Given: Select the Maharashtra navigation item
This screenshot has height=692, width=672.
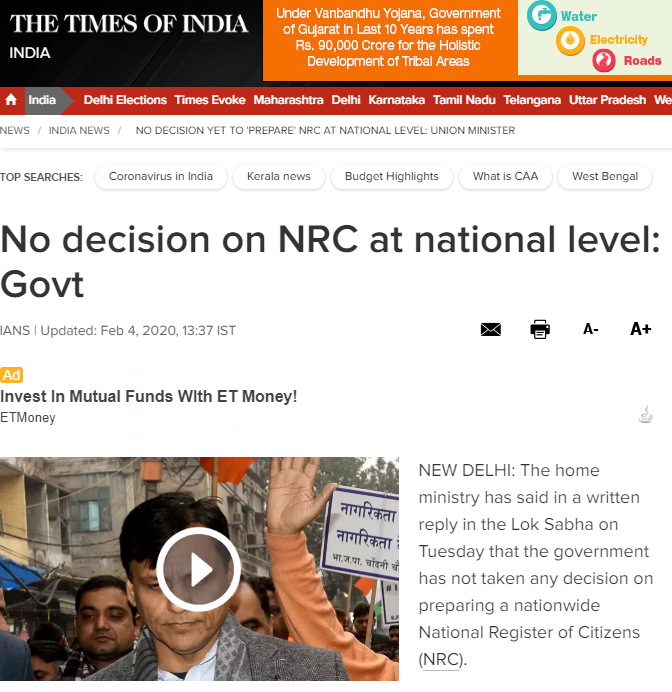Looking at the screenshot, I should tap(288, 100).
